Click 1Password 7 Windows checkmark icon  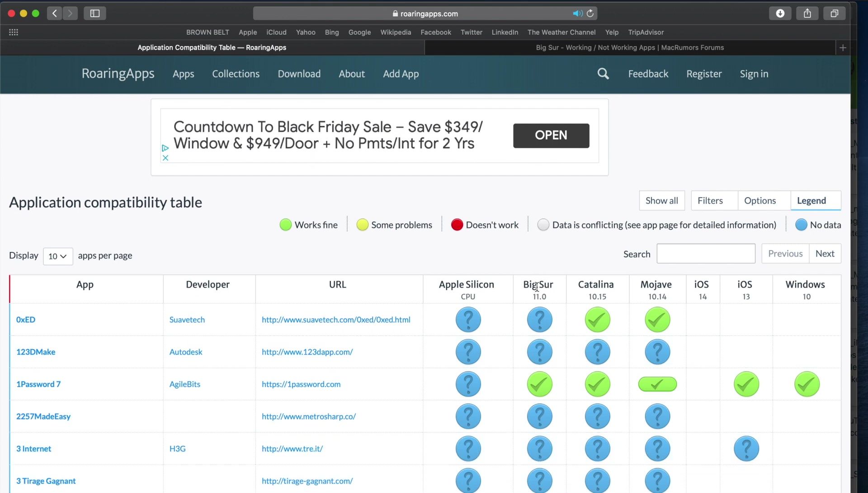coord(807,384)
